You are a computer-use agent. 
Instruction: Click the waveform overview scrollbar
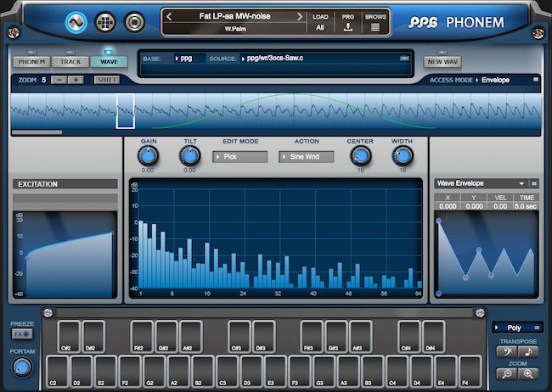tap(37, 132)
